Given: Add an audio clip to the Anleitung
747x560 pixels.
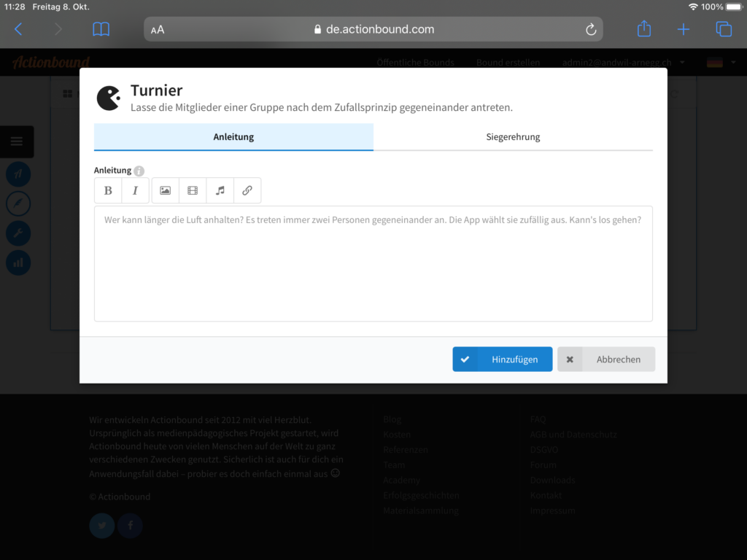Looking at the screenshot, I should click(x=220, y=190).
